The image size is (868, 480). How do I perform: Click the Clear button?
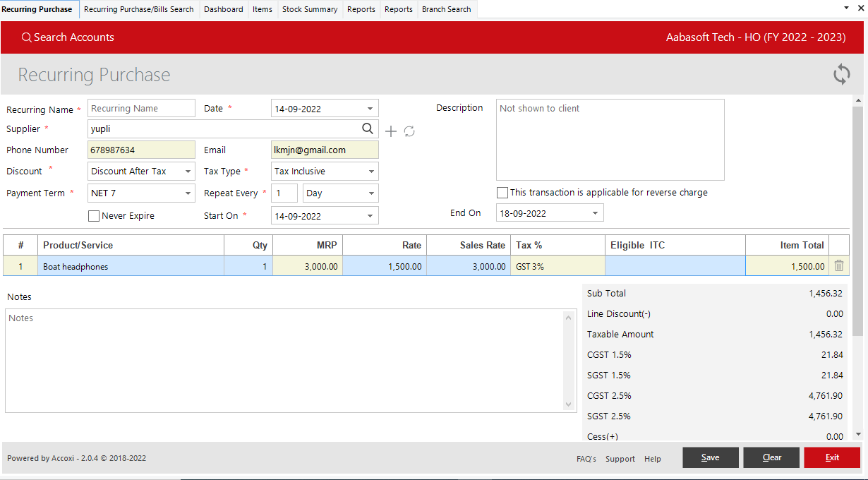(x=771, y=457)
